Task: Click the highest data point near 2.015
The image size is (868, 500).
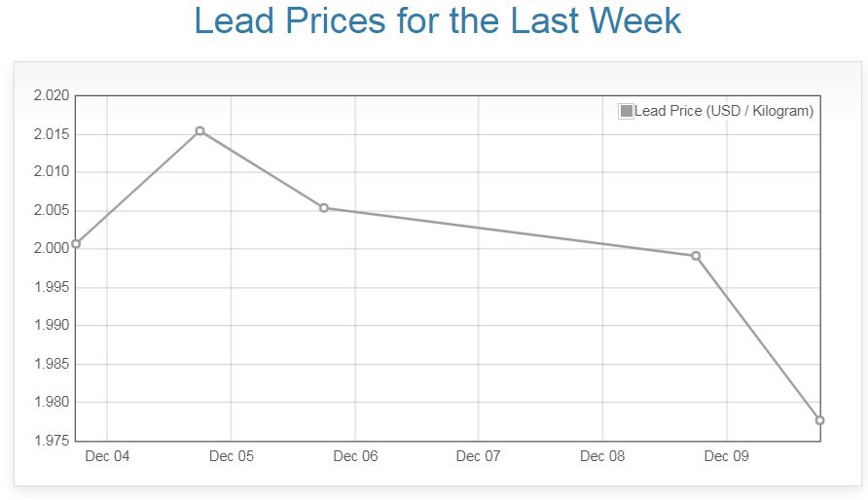Action: 199,131
